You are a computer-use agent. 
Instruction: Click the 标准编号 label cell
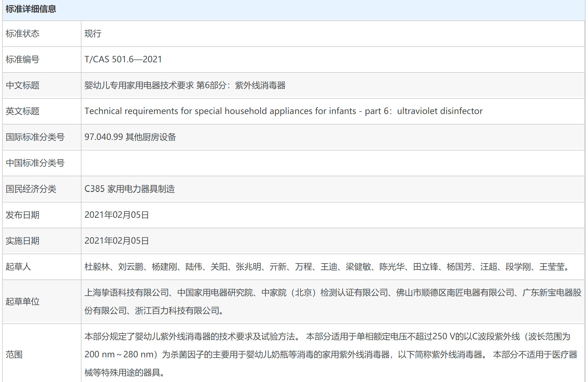point(23,59)
